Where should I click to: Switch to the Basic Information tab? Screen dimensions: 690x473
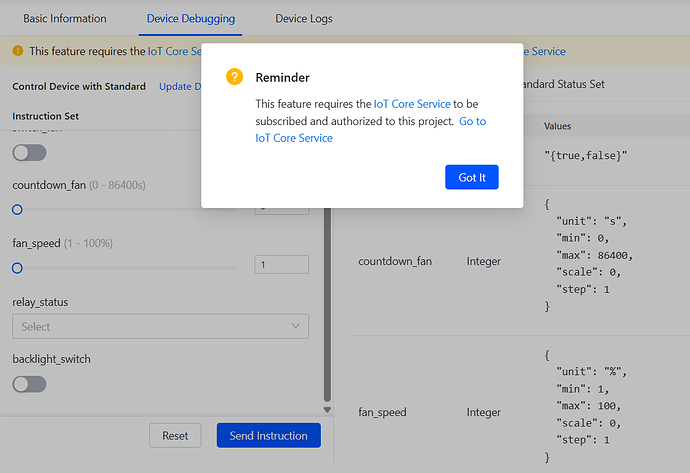click(65, 18)
